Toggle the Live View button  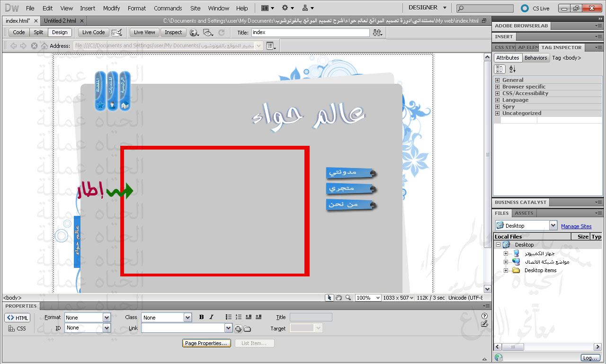click(144, 32)
